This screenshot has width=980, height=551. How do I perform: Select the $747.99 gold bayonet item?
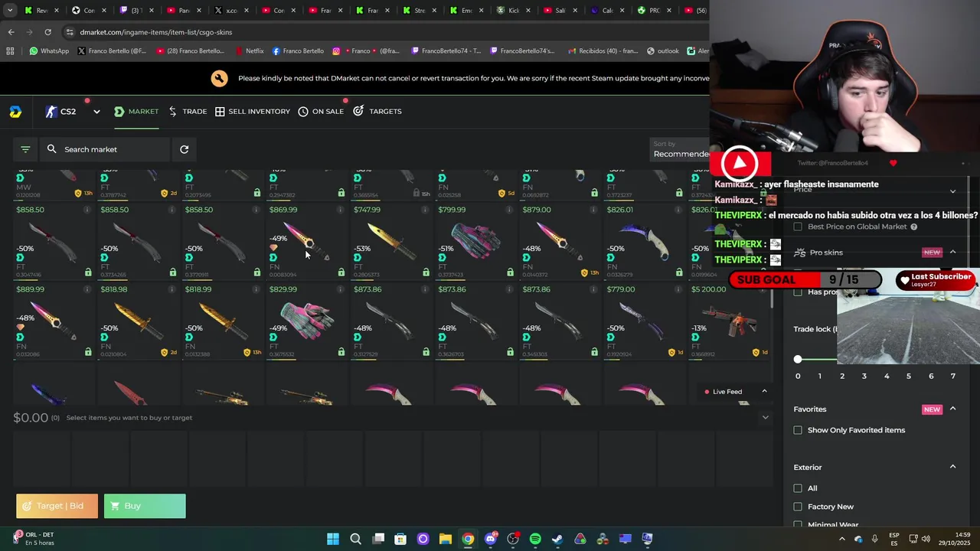point(390,242)
